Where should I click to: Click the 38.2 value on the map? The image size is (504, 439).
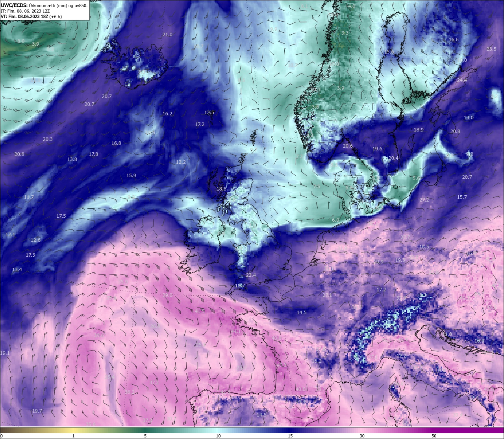(130, 392)
